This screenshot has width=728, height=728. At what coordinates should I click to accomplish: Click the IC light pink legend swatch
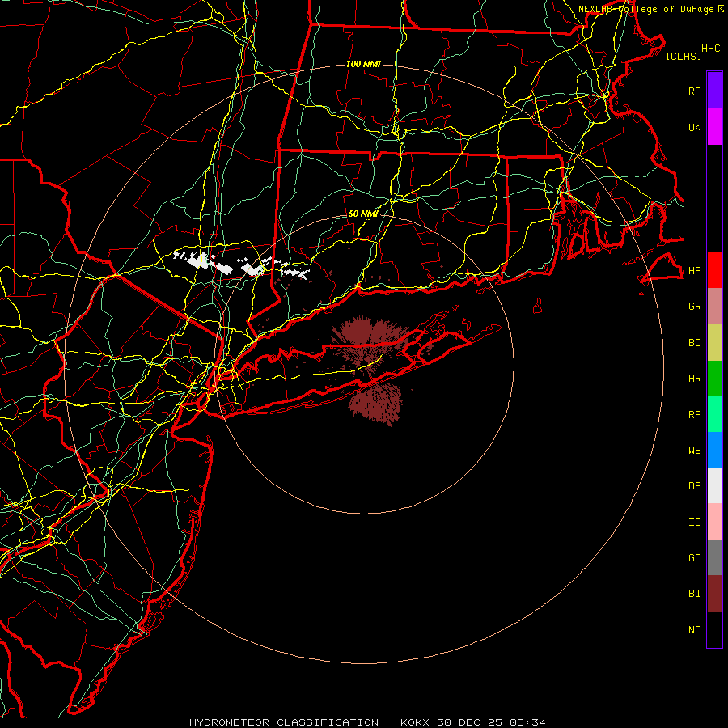click(x=714, y=522)
